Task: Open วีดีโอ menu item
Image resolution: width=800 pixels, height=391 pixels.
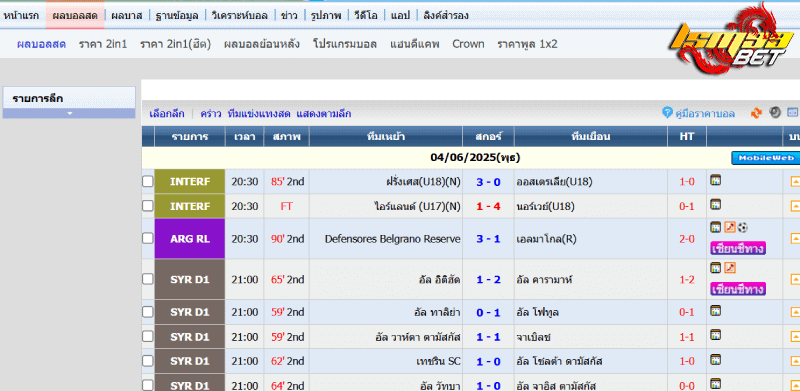Action: click(366, 15)
